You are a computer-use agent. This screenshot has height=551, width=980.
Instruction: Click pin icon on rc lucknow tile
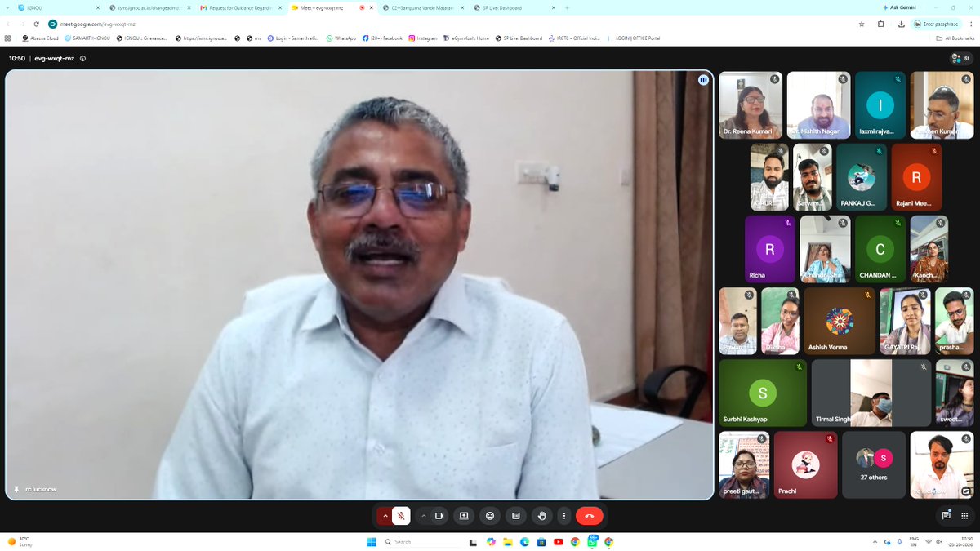(16, 489)
